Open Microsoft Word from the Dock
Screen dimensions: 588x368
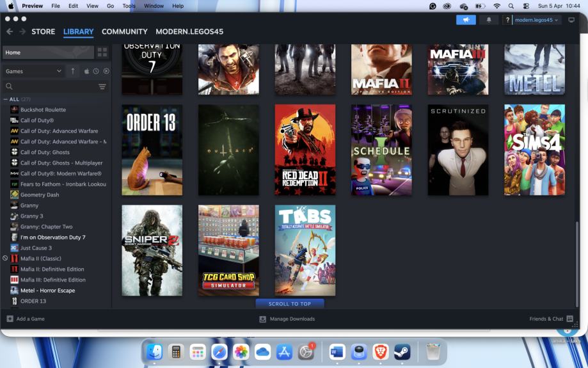(337, 352)
